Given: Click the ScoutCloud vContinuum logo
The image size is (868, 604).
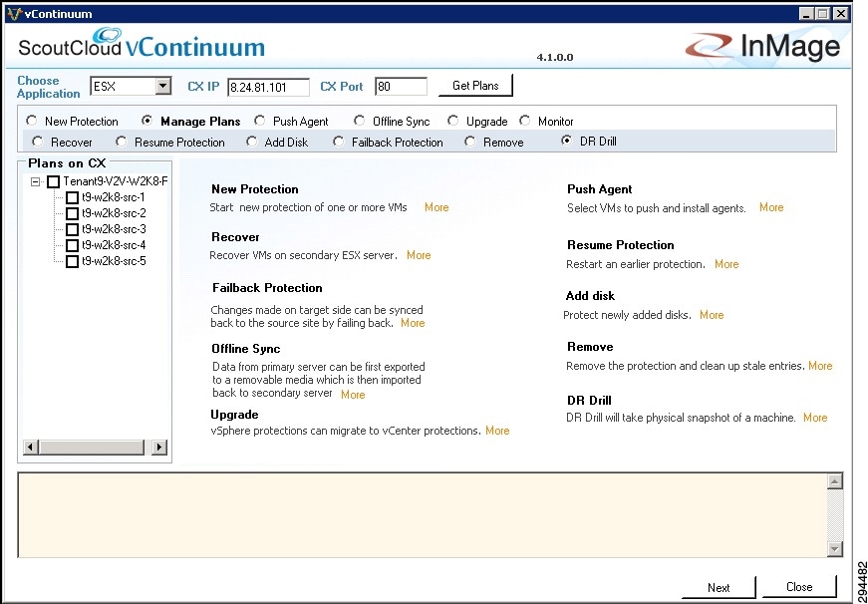Looking at the screenshot, I should tap(142, 43).
